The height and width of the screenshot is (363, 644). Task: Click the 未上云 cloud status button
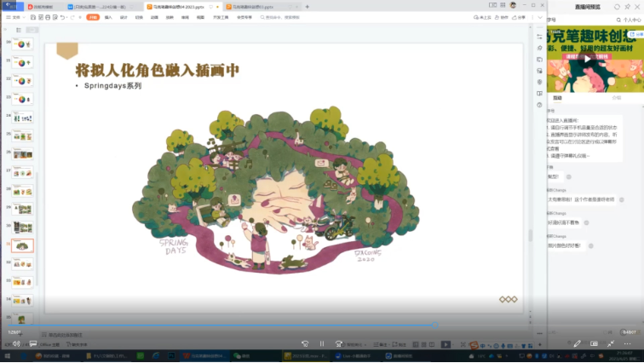(x=482, y=17)
